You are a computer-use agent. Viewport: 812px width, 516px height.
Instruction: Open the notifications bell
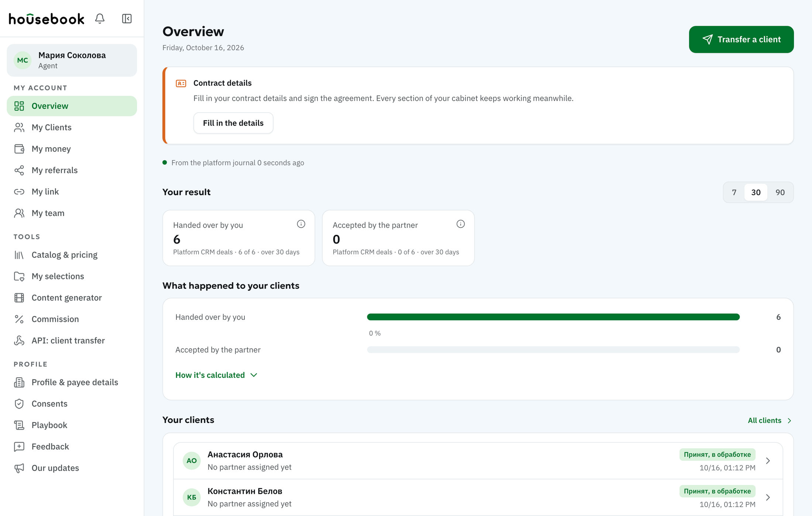click(x=100, y=18)
